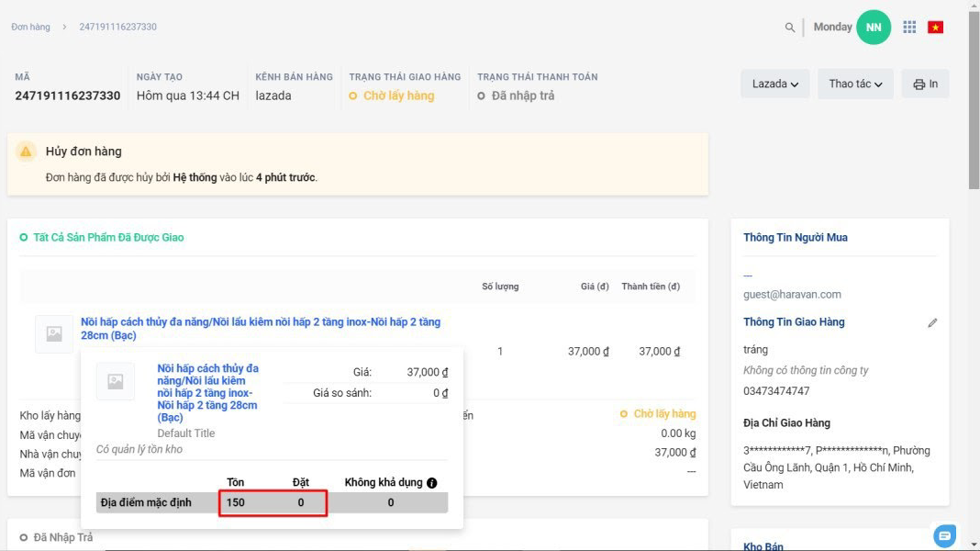Click product title link in popup
980x551 pixels.
(207, 392)
